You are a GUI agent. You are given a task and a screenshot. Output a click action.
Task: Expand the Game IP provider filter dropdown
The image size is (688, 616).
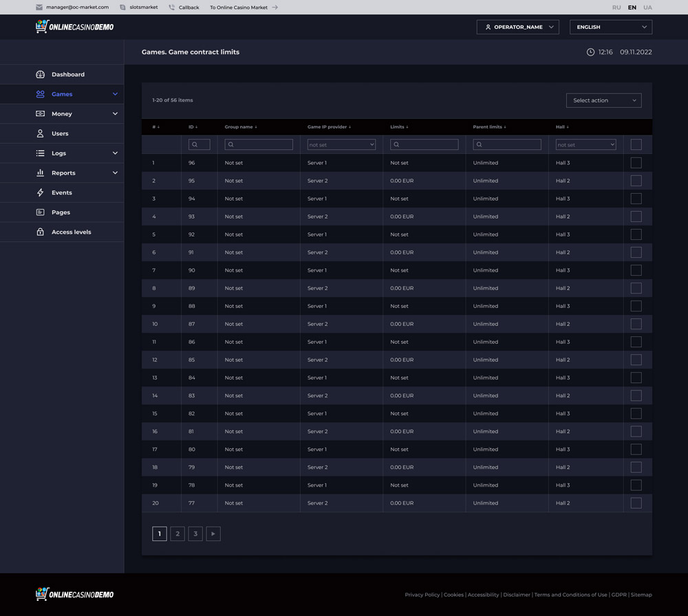[341, 144]
